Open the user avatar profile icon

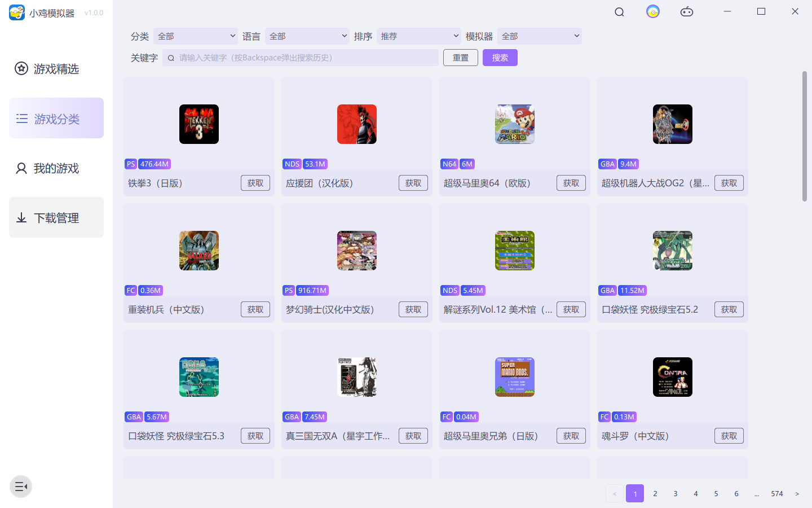[653, 12]
